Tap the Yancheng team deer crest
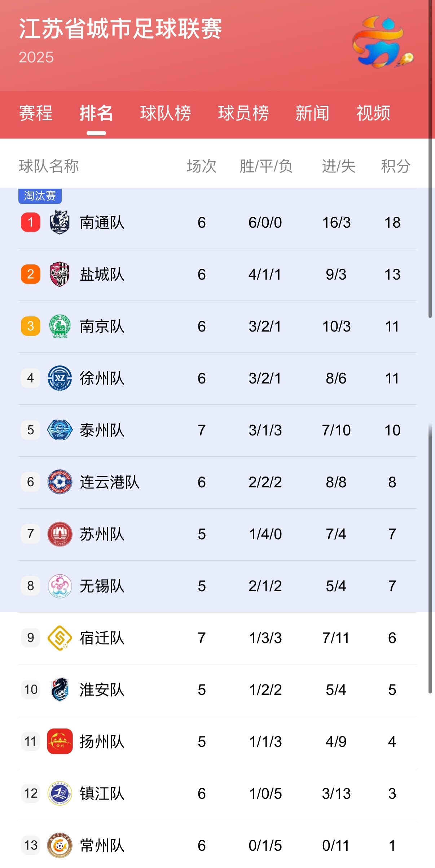435x868 pixels. point(60,274)
